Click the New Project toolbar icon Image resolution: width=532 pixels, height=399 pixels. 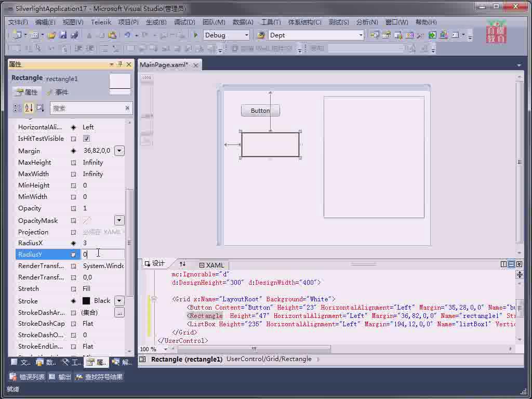click(17, 35)
